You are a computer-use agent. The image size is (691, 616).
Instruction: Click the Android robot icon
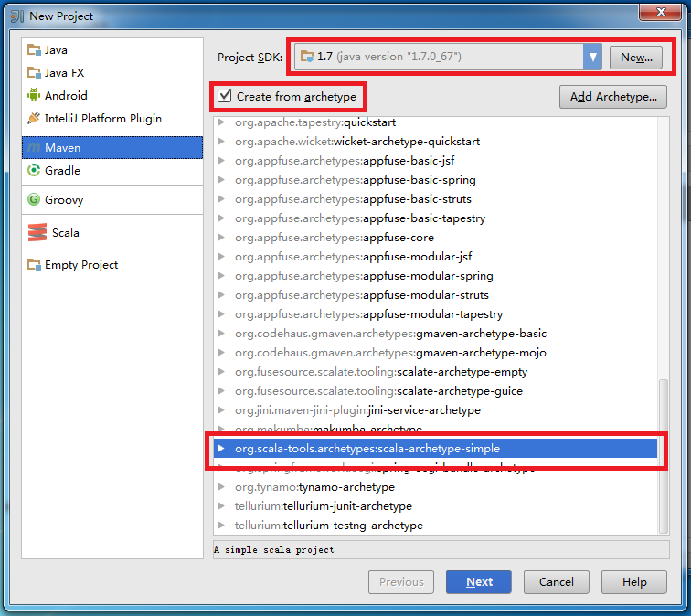point(35,95)
